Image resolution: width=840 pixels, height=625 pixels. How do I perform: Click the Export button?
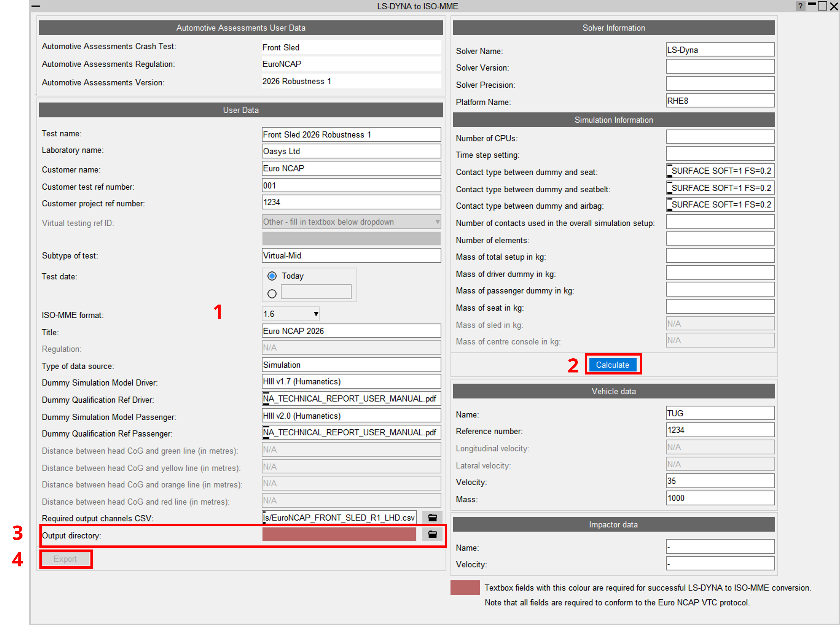point(65,559)
